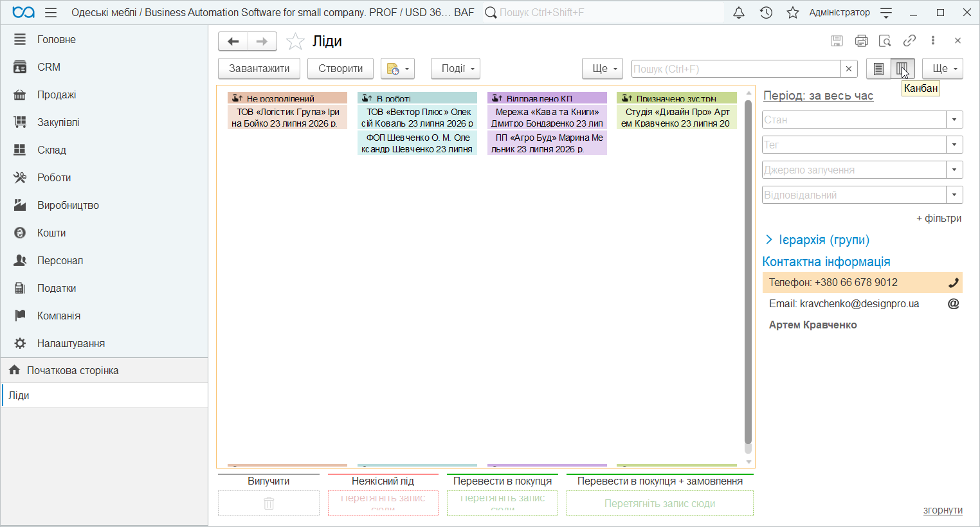The width and height of the screenshot is (980, 527).
Task: Open the Тег filter dropdown arrow
Action: pyautogui.click(x=954, y=145)
